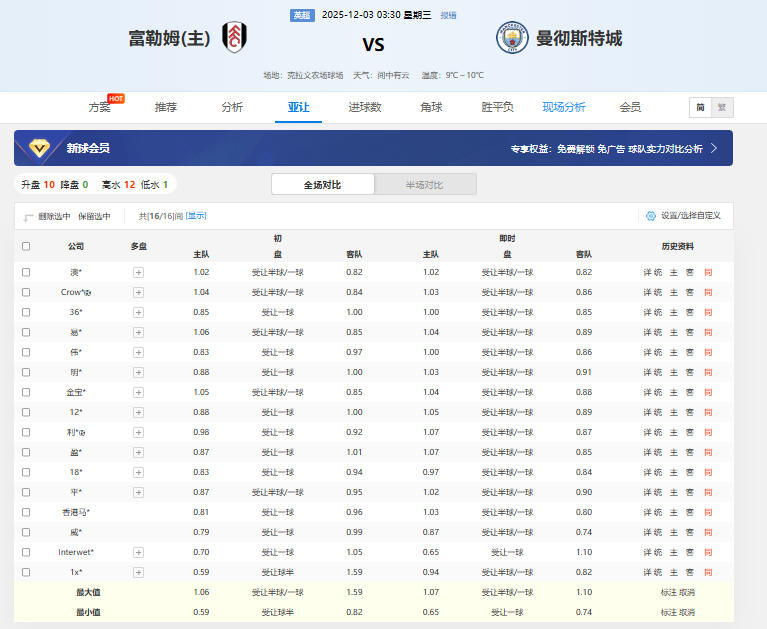The height and width of the screenshot is (629, 767).
Task: Switch to 半场对比 view
Action: click(425, 185)
